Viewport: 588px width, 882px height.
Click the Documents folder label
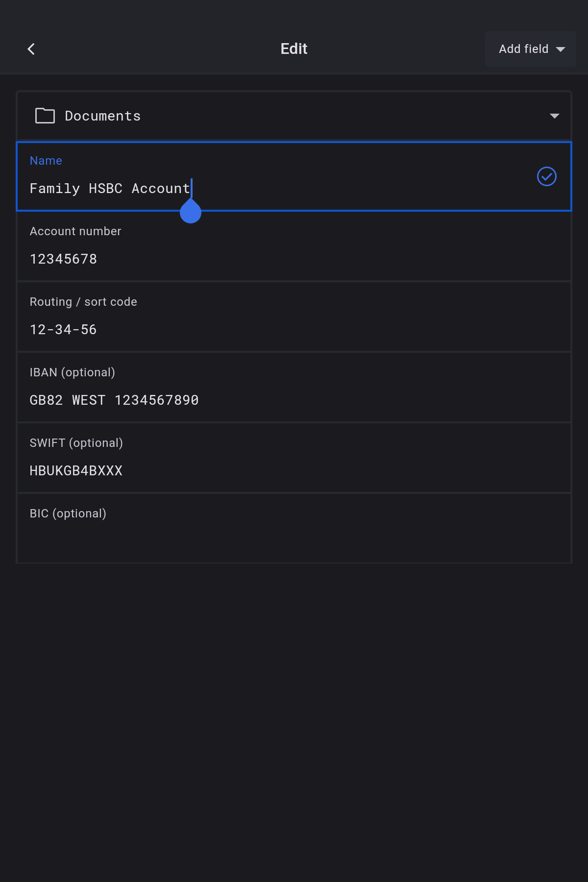pos(103,116)
